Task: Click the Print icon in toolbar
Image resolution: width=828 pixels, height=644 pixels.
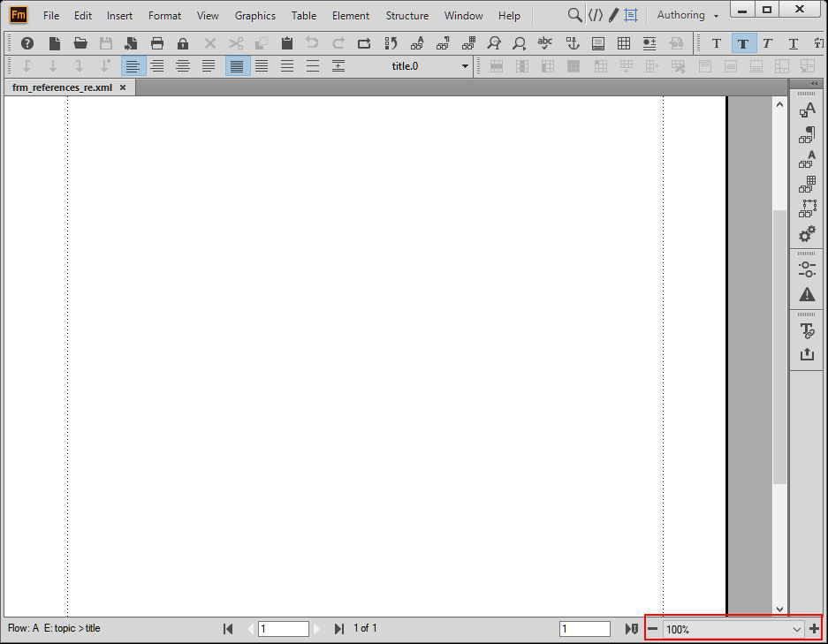Action: tap(156, 43)
